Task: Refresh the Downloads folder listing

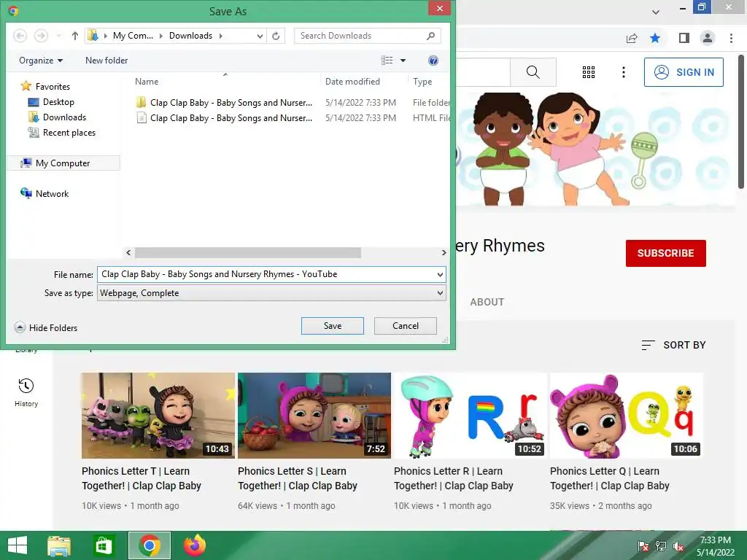Action: (276, 36)
